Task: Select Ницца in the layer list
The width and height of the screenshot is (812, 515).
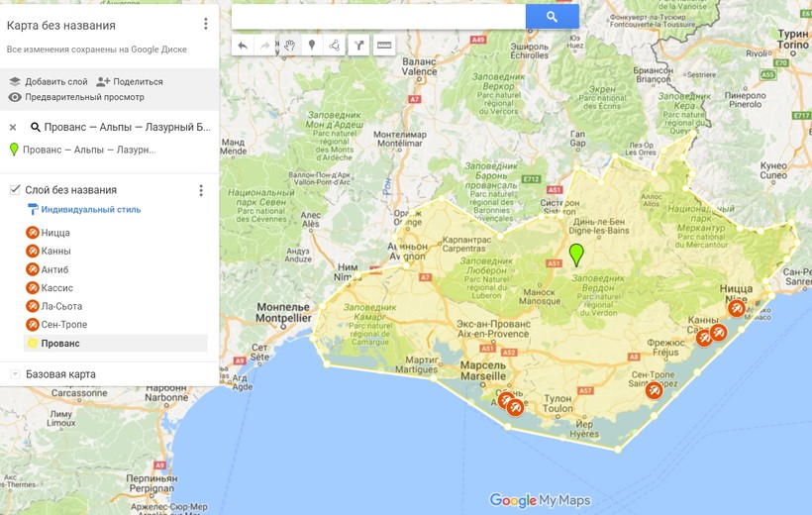Action: pyautogui.click(x=55, y=233)
